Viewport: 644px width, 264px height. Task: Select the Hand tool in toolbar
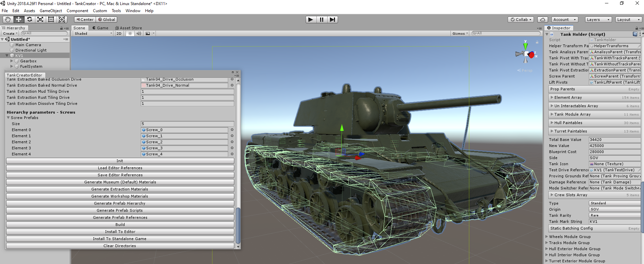(x=8, y=20)
